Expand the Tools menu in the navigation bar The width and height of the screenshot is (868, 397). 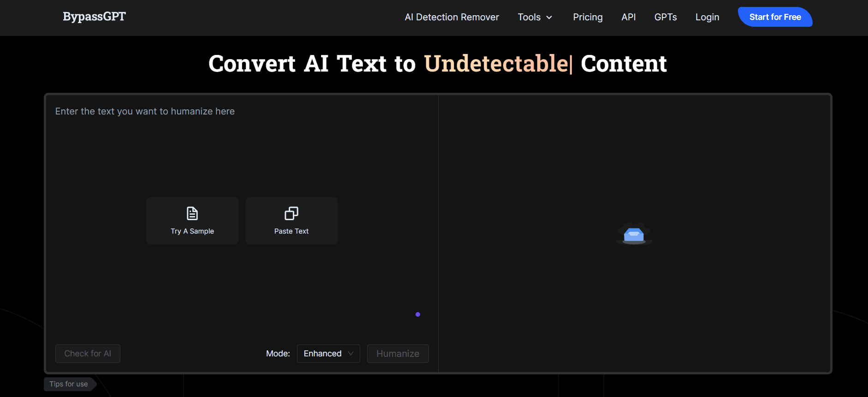(535, 17)
